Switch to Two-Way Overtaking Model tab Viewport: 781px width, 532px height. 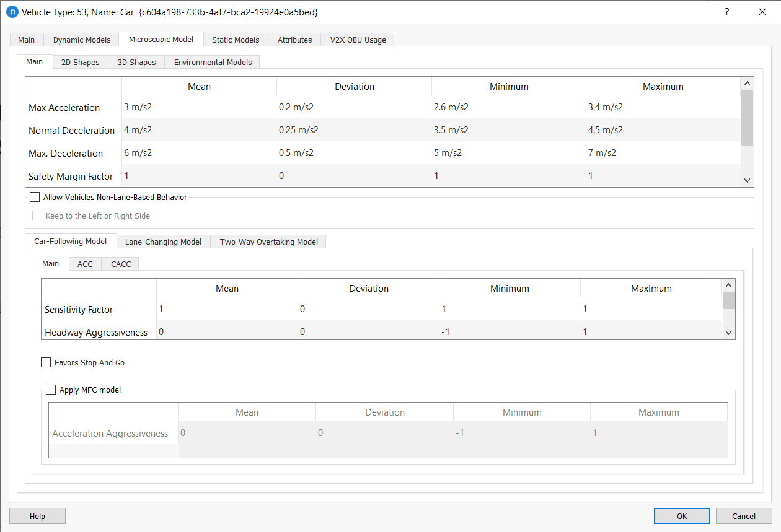point(268,241)
